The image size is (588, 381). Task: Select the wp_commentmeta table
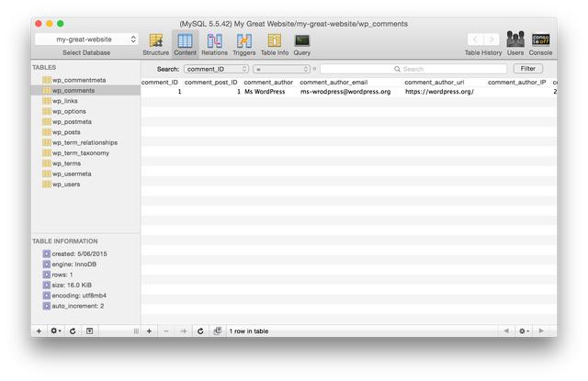pos(85,80)
